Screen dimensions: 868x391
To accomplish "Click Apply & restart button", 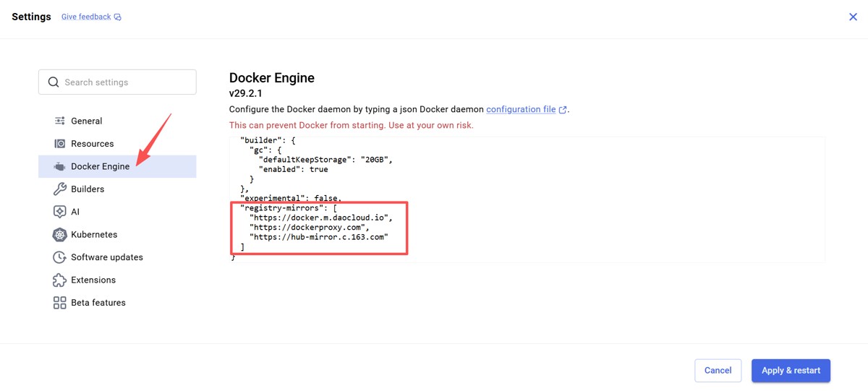I will point(791,371).
